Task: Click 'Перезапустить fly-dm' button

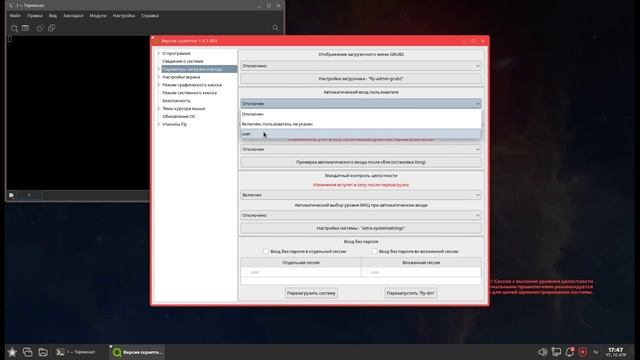Action: click(411, 293)
